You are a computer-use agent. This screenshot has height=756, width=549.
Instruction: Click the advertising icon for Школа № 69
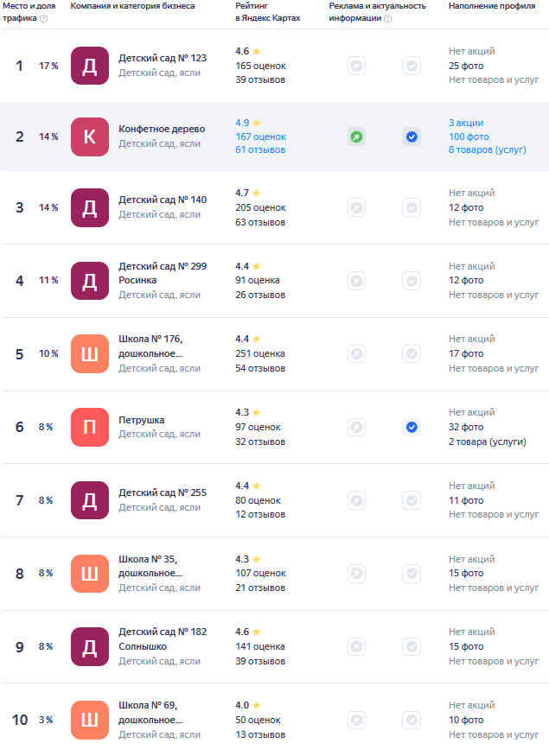356,720
